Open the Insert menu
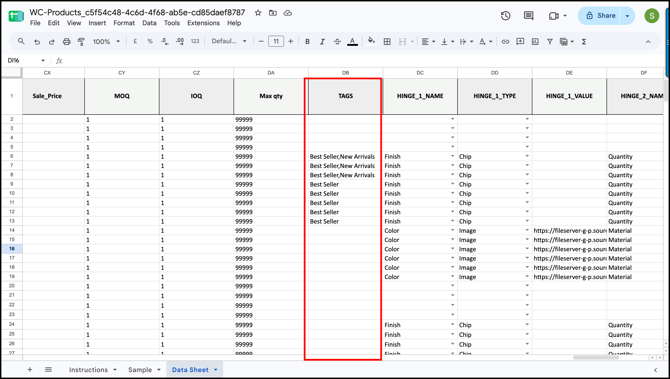Viewport: 670px width, 379px height. [97, 23]
